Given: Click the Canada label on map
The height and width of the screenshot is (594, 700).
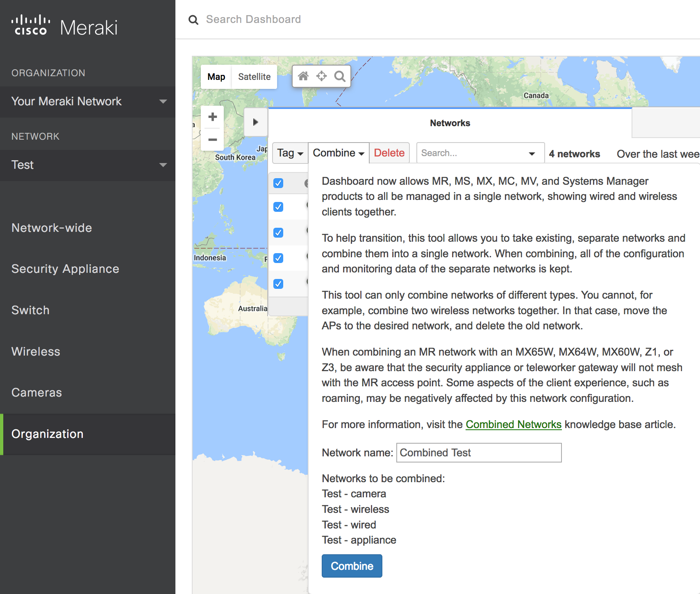Looking at the screenshot, I should [536, 95].
